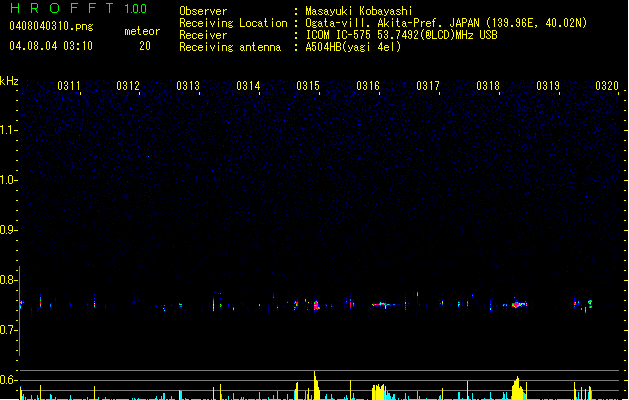
Task: Click the 0314 time marker
Action: pos(248,85)
